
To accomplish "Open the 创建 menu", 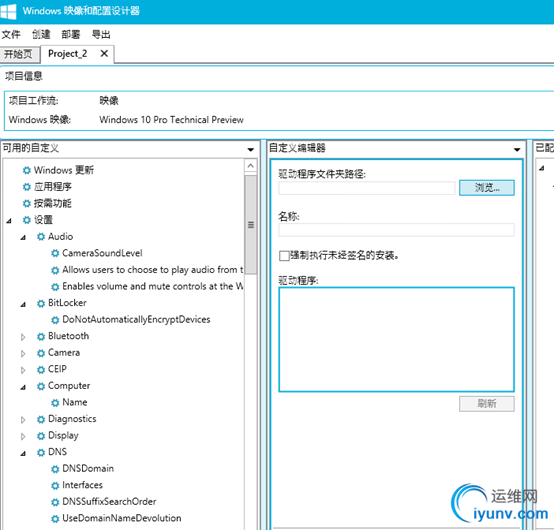I will pos(41,34).
